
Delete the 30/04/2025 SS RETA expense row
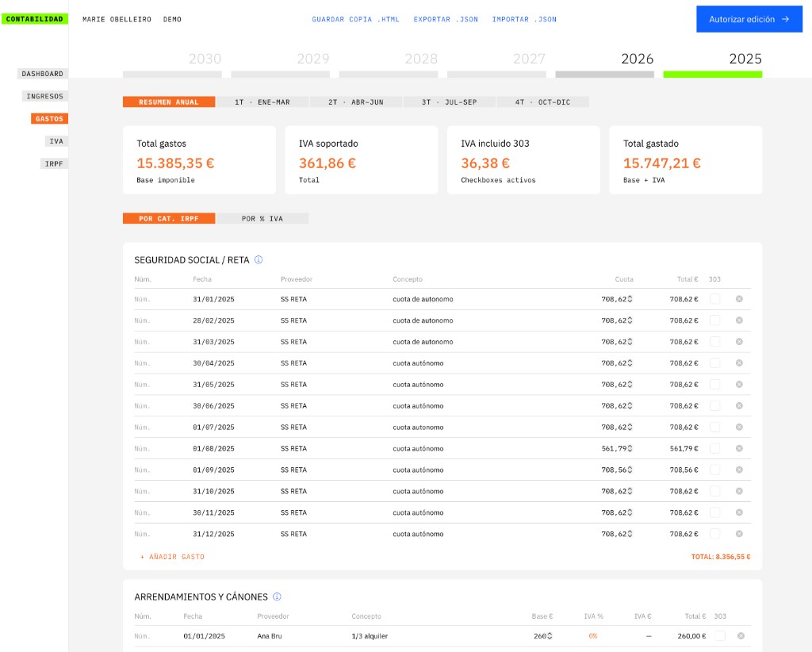[739, 363]
